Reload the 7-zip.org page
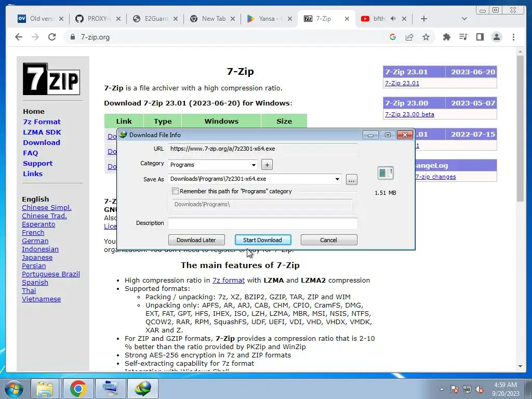The height and width of the screenshot is (399, 532). pos(52,37)
